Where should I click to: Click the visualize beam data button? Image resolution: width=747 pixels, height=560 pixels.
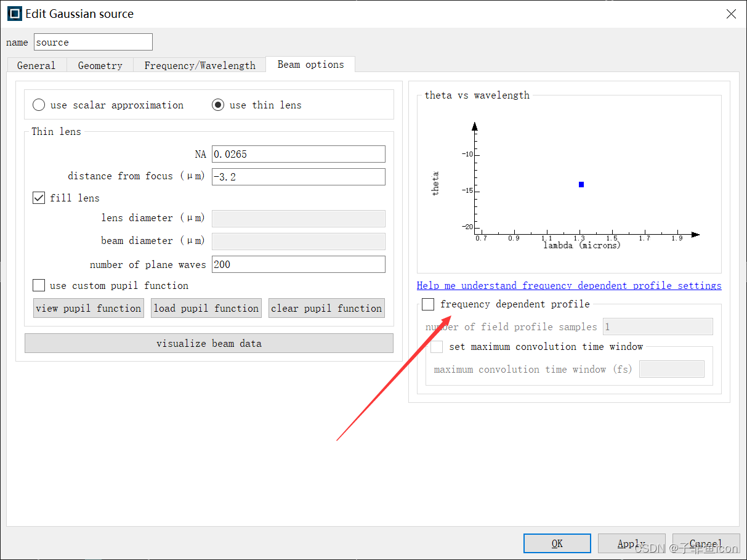(209, 343)
